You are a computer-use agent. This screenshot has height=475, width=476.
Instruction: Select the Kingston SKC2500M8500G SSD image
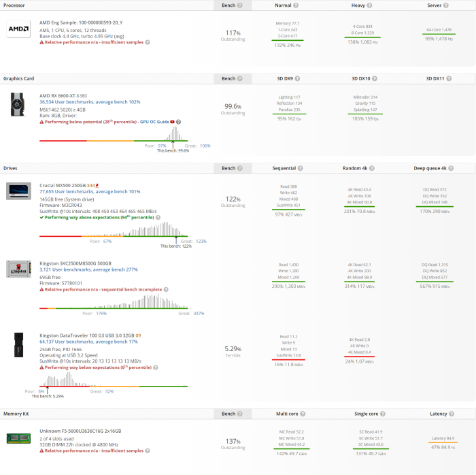pyautogui.click(x=18, y=268)
